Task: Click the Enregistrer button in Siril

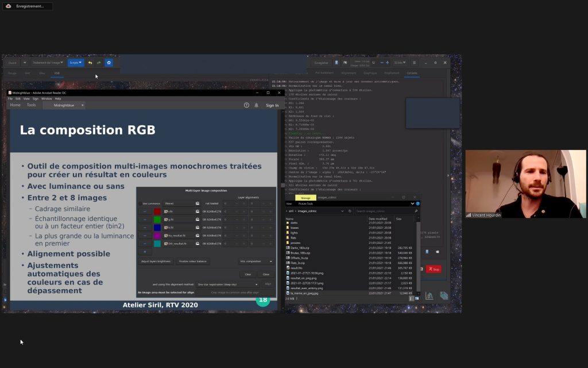Action: 321,63
